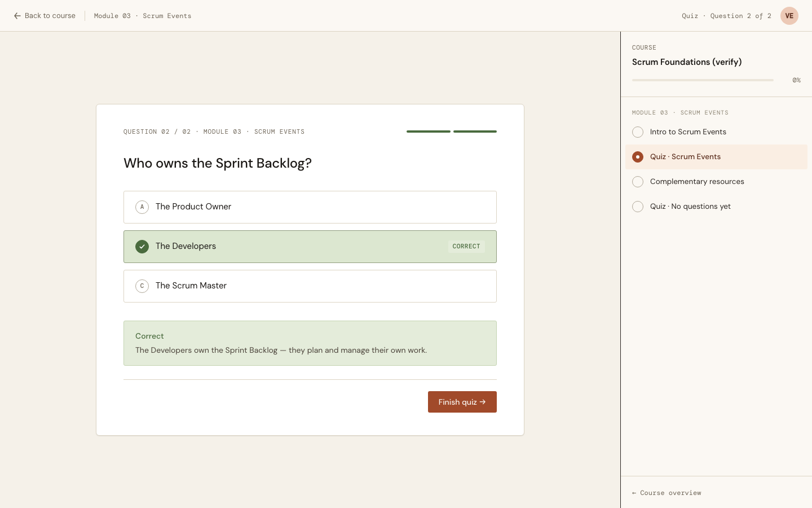Screen dimensions: 812x508
Task: Click the first question progress segment
Action: click(x=429, y=132)
